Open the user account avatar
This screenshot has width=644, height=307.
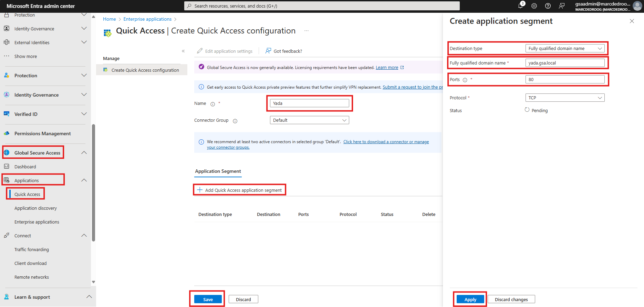(x=637, y=6)
